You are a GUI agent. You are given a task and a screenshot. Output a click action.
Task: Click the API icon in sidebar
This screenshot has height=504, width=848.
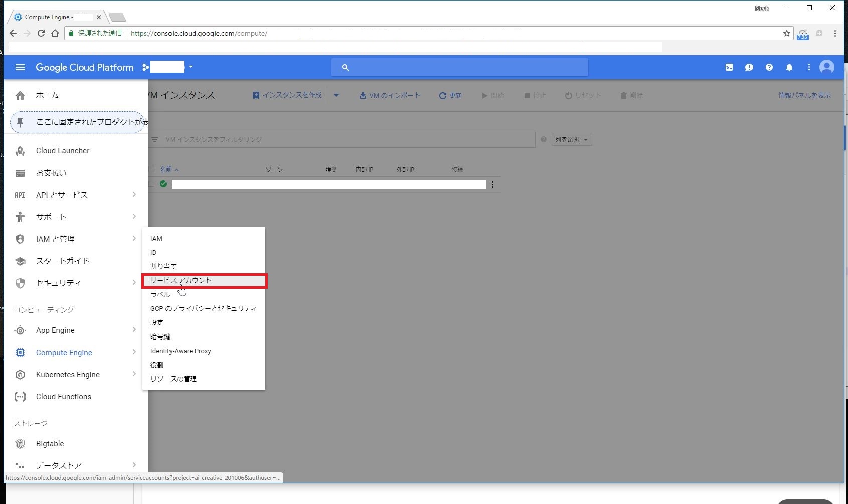coord(20,195)
